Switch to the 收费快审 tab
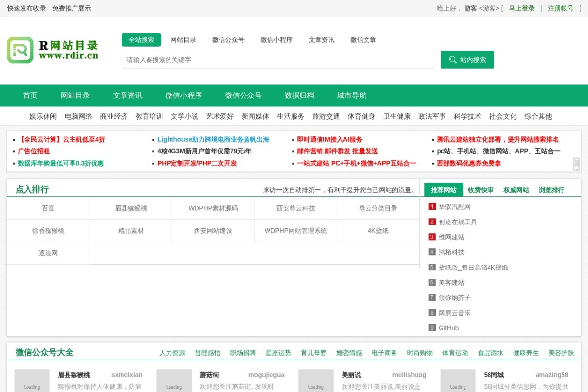Image resolution: width=588 pixels, height=392 pixels. tap(481, 190)
